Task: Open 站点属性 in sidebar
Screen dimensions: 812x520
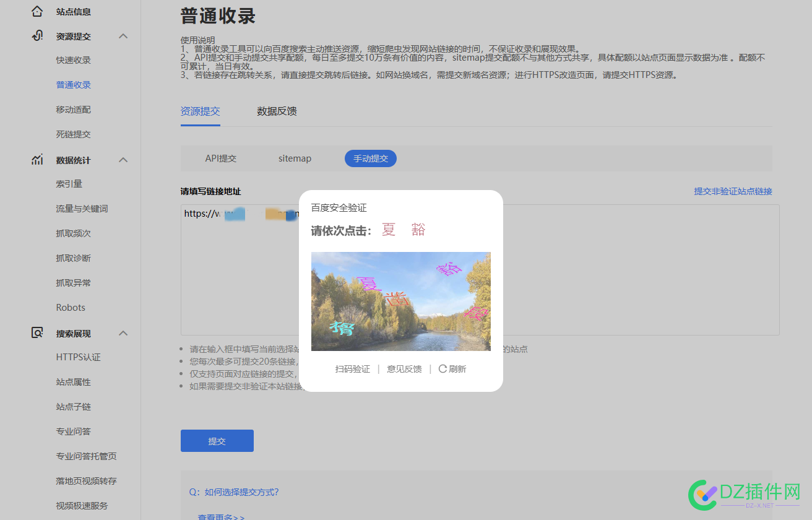Action: (73, 382)
